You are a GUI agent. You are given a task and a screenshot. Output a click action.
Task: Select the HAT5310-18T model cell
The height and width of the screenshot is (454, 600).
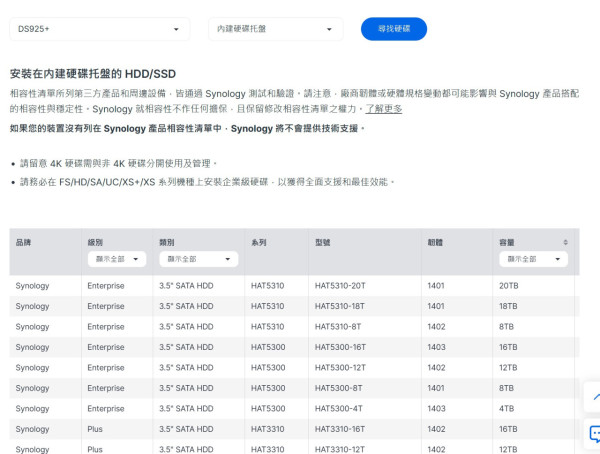point(340,306)
